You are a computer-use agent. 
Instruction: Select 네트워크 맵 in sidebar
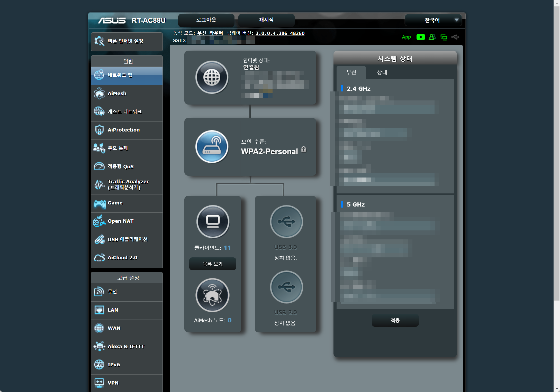point(127,76)
